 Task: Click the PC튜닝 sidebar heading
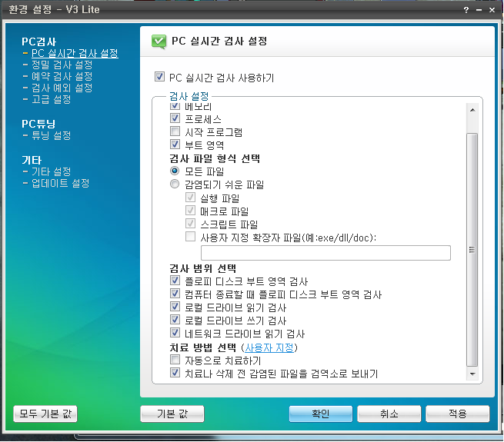coord(38,124)
